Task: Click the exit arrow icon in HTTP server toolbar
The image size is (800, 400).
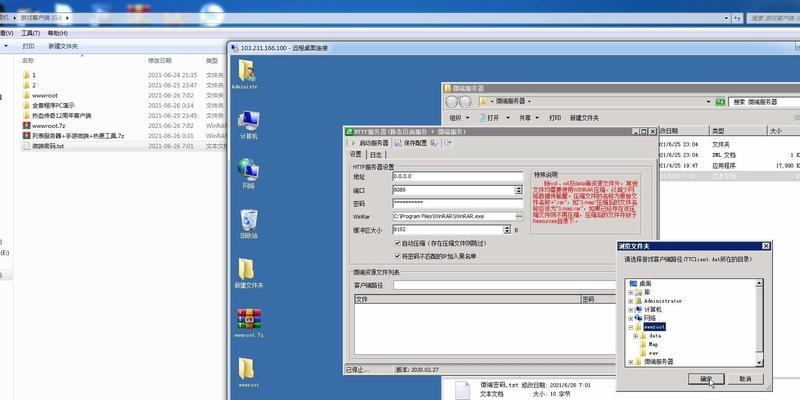Action: [x=448, y=143]
